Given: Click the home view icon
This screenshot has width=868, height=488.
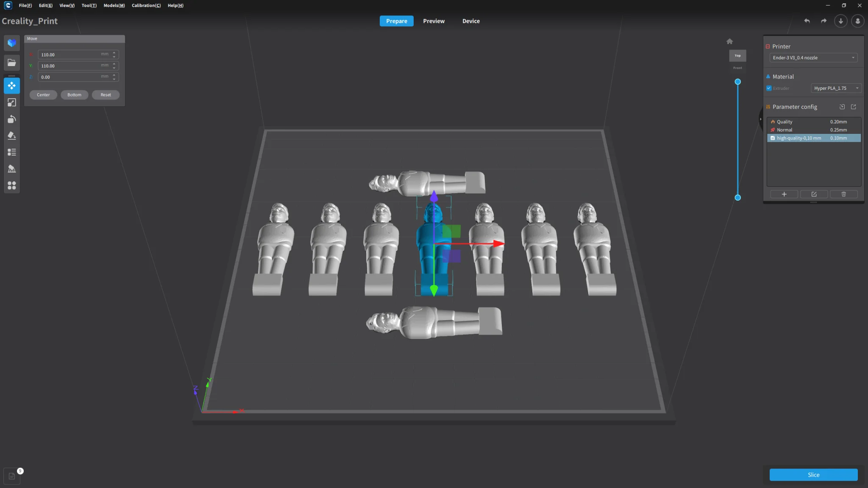Looking at the screenshot, I should 729,42.
